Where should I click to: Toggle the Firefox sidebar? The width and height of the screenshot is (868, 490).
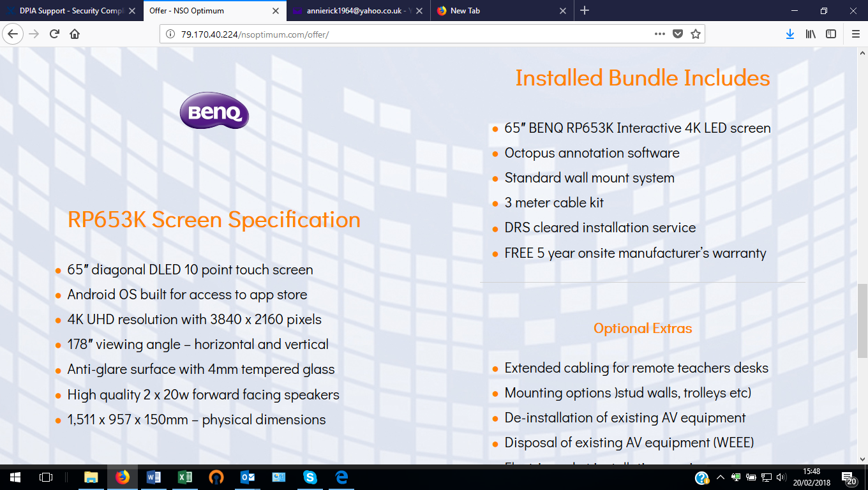[x=831, y=34]
